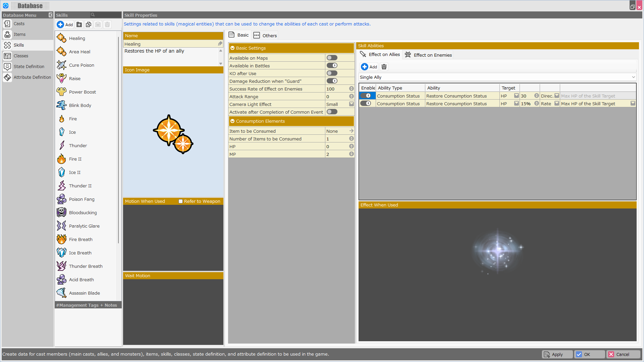Viewport: 644px width, 362px height.
Task: Open State Definition in database menu
Action: coord(29,66)
